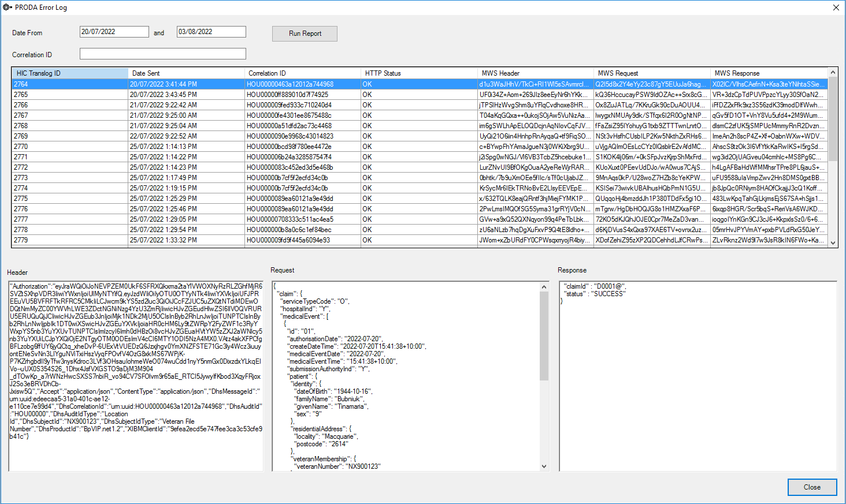846x504 pixels.
Task: Click the PRODA Error Log title bar icon
Action: 8,8
